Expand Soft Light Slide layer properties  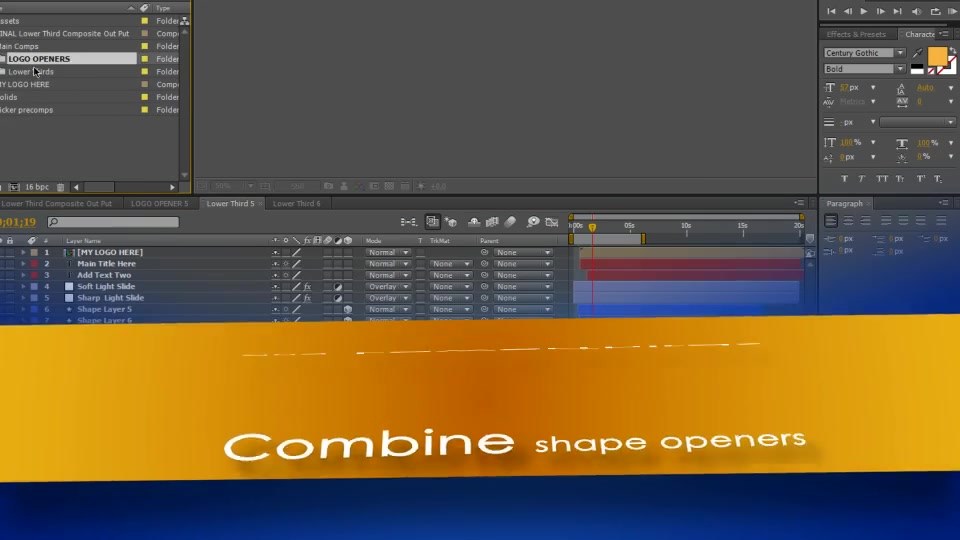23,287
